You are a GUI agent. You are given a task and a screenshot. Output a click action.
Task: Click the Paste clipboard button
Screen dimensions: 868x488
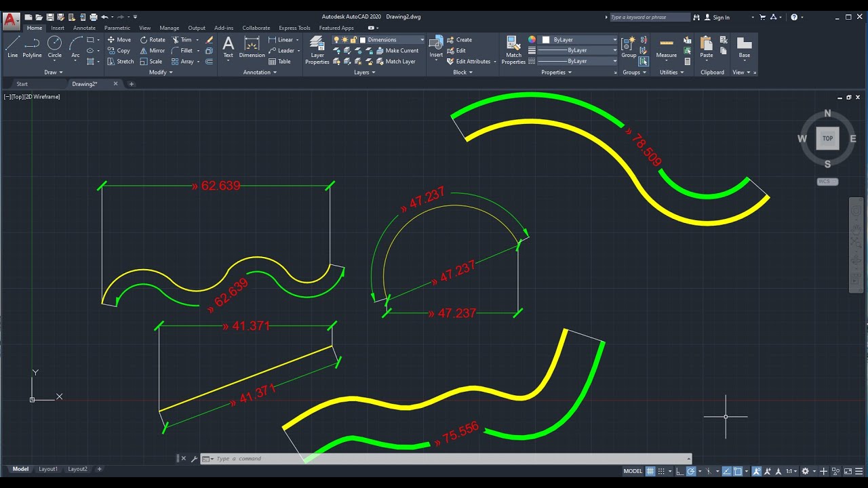click(x=707, y=47)
